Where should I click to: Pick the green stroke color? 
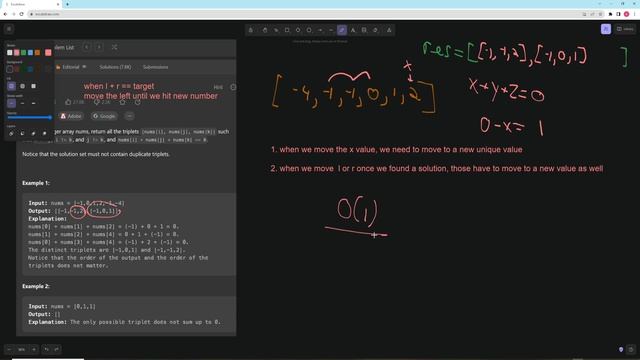(x=24, y=53)
